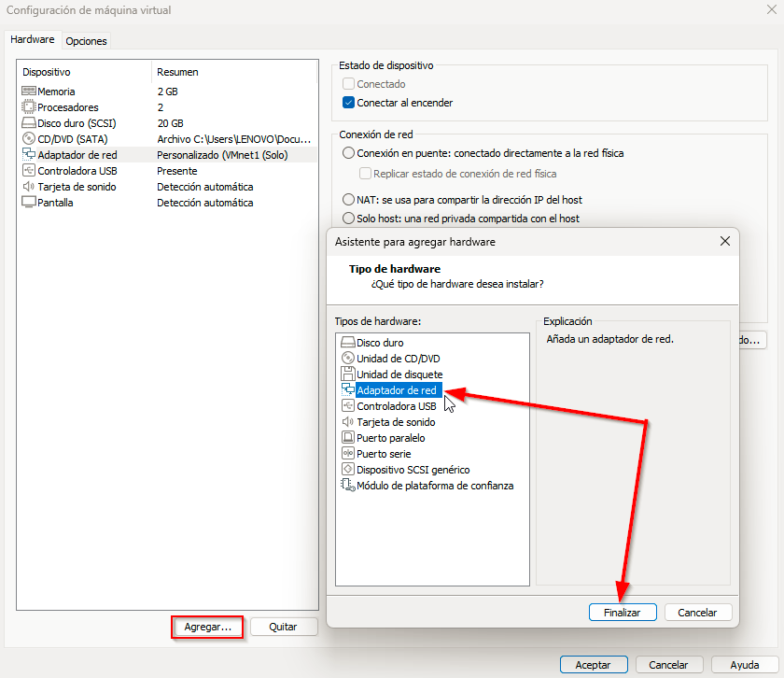Select the Tarjeta de sonido icon in device list
The image size is (784, 678).
tap(28, 187)
